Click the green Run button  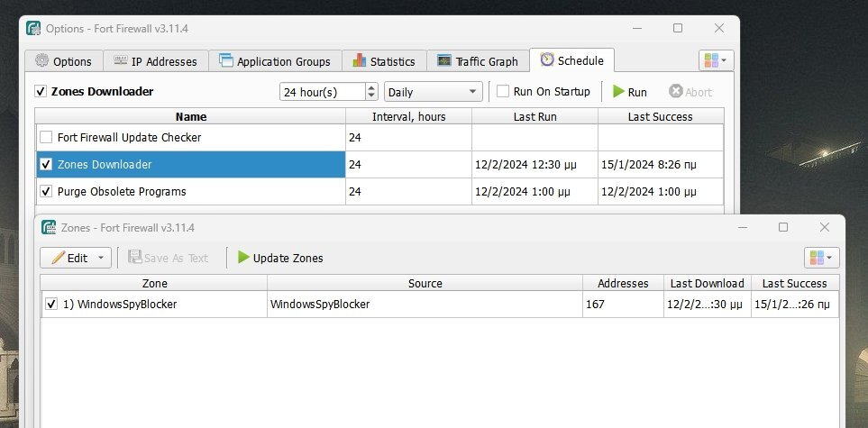[x=630, y=92]
